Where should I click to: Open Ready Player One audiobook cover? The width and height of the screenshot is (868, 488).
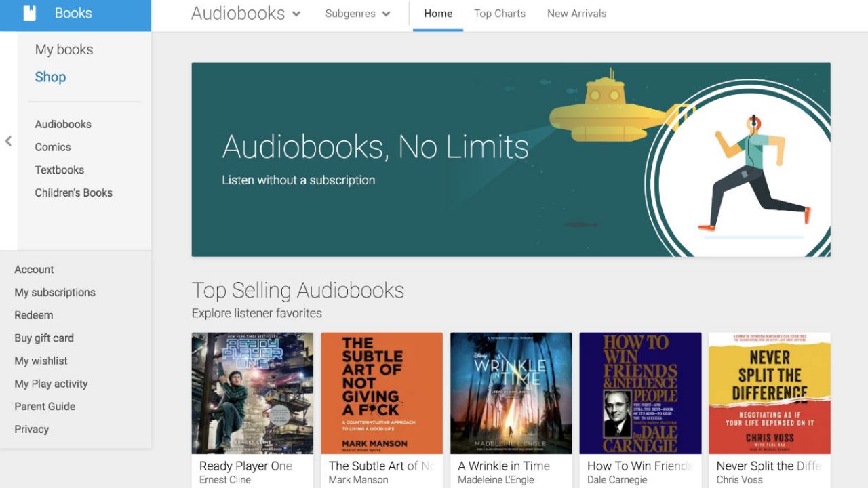pyautogui.click(x=252, y=393)
